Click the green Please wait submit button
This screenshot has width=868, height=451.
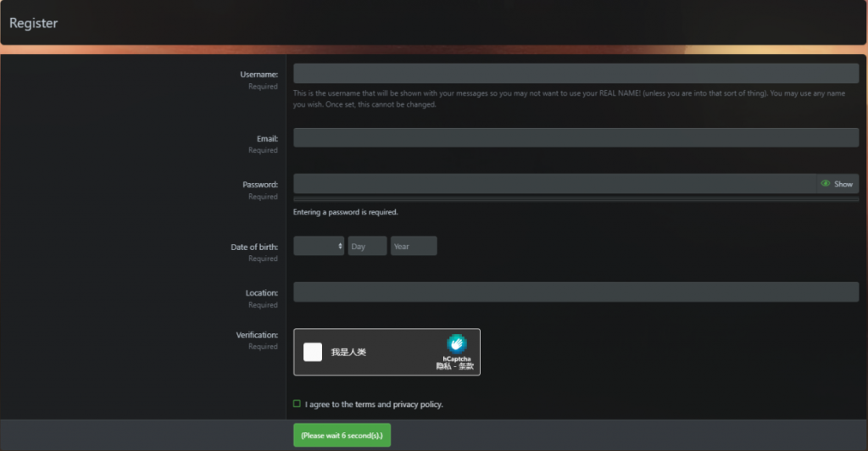click(342, 436)
